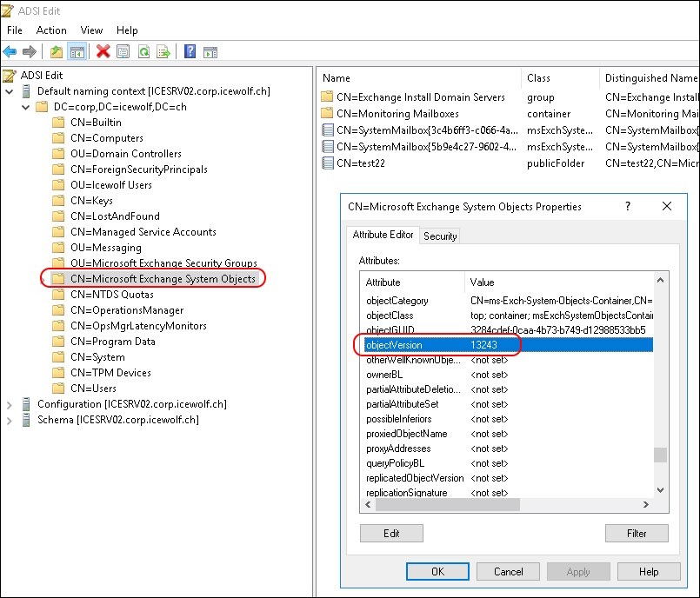This screenshot has height=598, width=700.
Task: Expand the Schema node in tree
Action: (10, 420)
